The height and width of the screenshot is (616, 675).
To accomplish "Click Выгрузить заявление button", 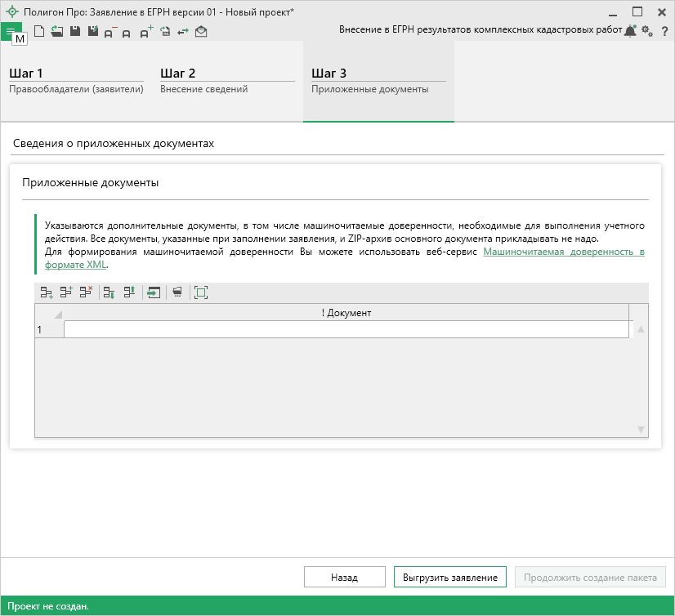I will 450,577.
